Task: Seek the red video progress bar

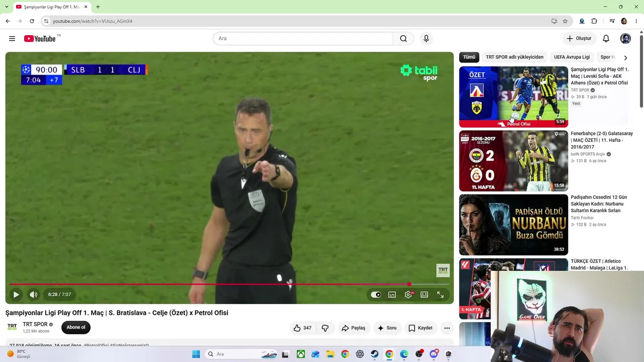Action: (x=229, y=285)
